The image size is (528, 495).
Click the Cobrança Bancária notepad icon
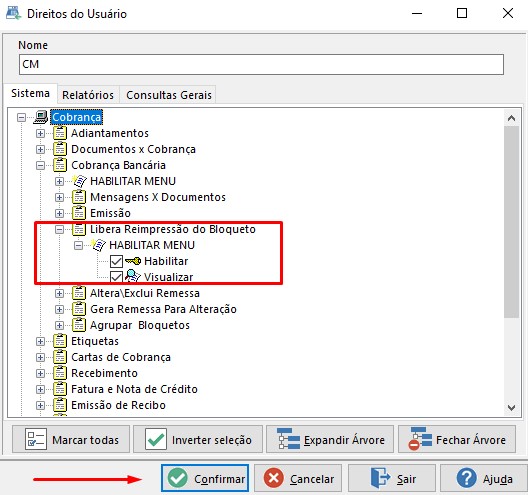[60, 165]
